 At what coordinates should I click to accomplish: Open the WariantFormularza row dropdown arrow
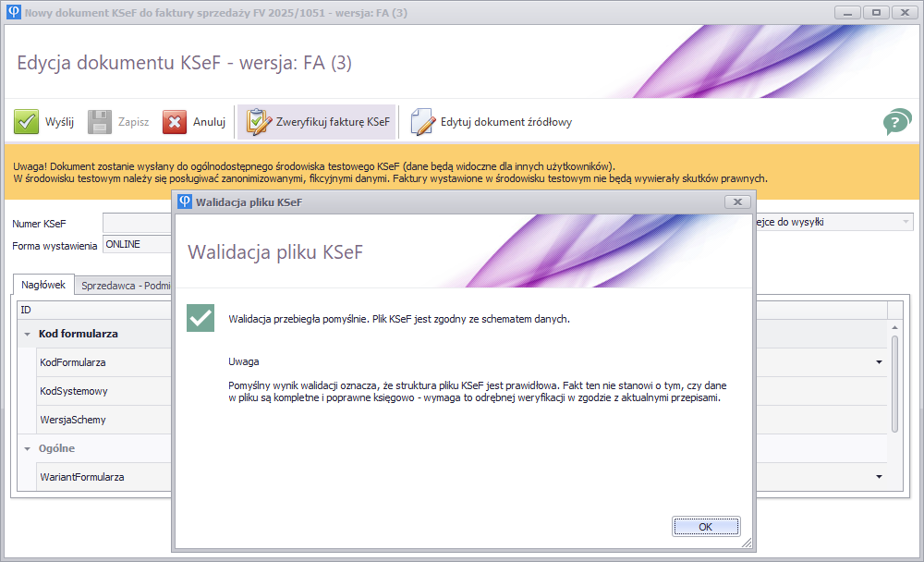point(879,476)
